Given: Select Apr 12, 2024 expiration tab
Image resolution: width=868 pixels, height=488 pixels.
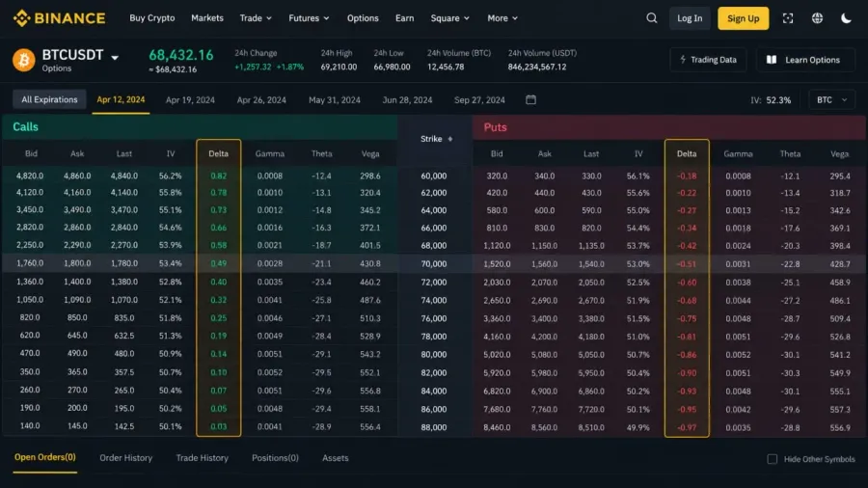Looking at the screenshot, I should coord(121,99).
